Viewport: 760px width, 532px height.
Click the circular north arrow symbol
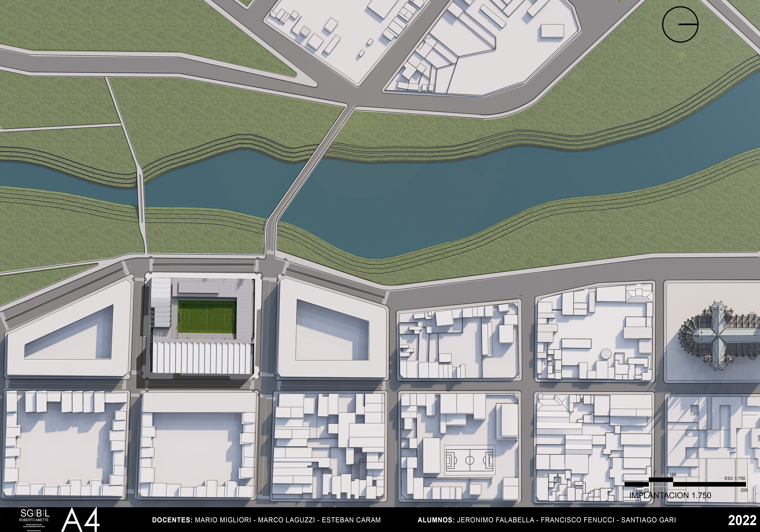(680, 25)
